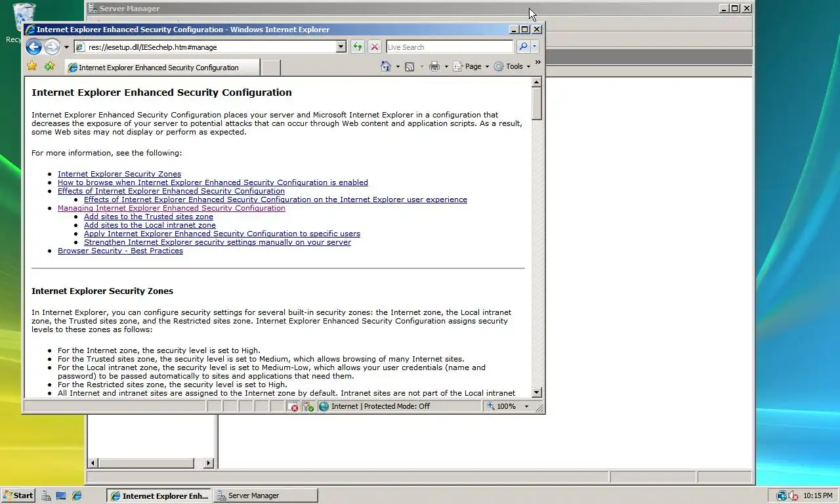The image size is (840, 504).
Task: Expand the address bar dropdown arrow
Action: tap(341, 47)
